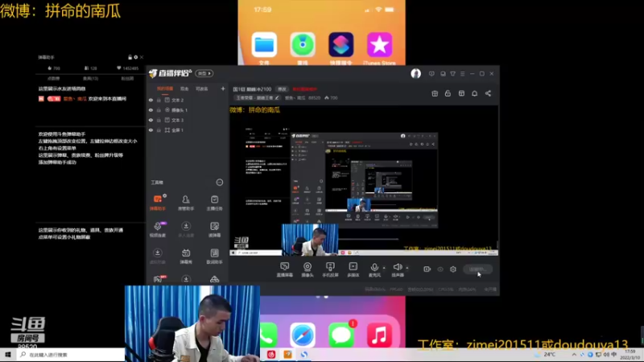This screenshot has height=362, width=644.
Task: Open the 视频连麦 video co-stream tool
Action: coord(158,229)
